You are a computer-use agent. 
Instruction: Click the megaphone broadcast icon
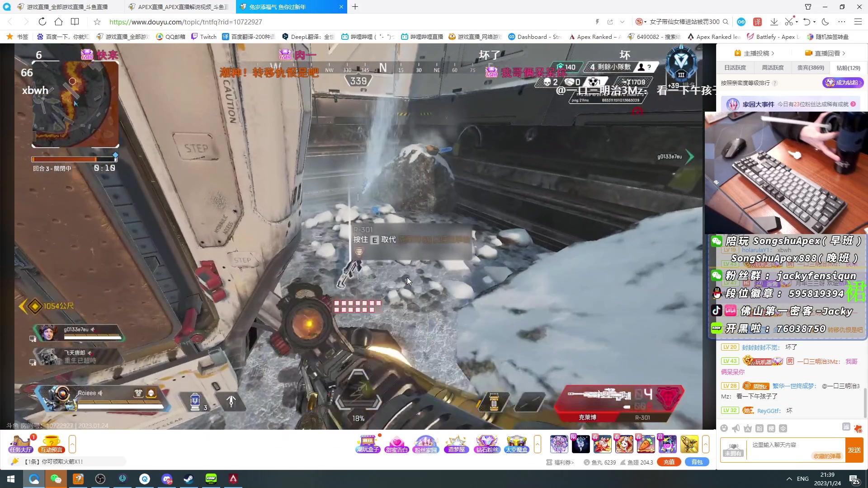(736, 428)
